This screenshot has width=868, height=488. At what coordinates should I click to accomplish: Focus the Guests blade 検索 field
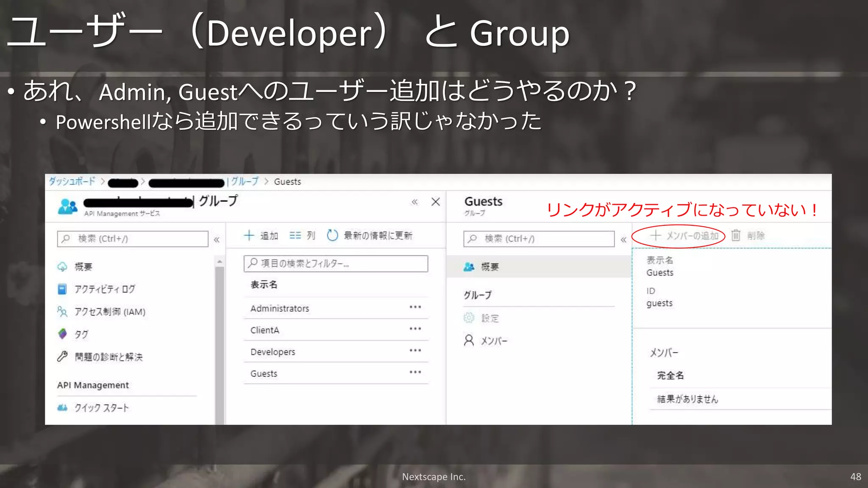click(539, 238)
